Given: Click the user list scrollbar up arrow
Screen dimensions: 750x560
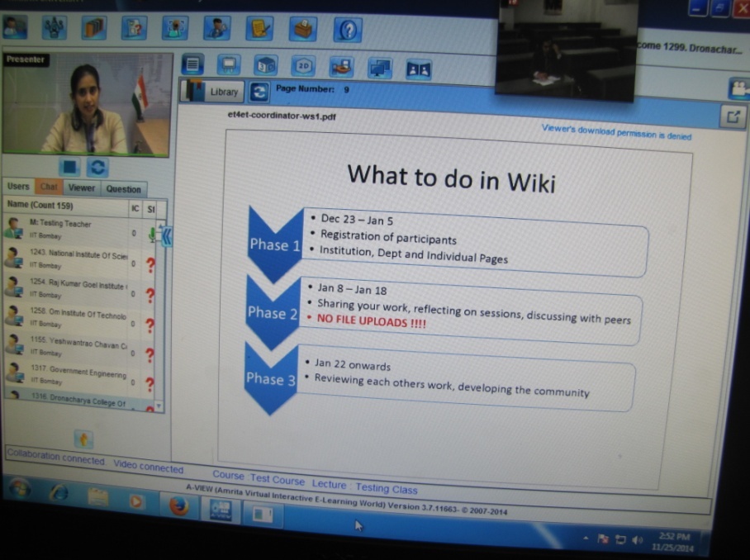Looking at the screenshot, I should (161, 226).
